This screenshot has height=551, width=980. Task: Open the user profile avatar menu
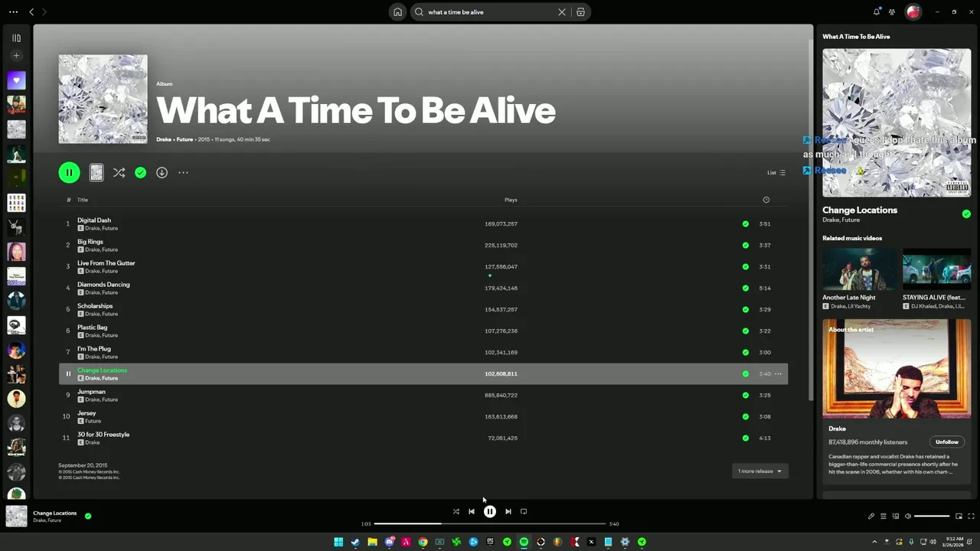pyautogui.click(x=913, y=11)
